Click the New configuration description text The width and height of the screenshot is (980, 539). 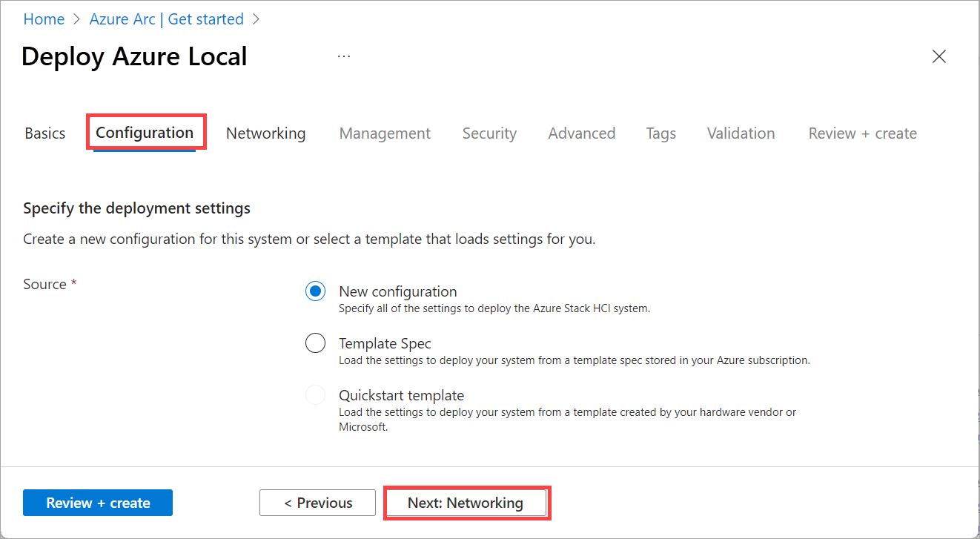tap(494, 308)
